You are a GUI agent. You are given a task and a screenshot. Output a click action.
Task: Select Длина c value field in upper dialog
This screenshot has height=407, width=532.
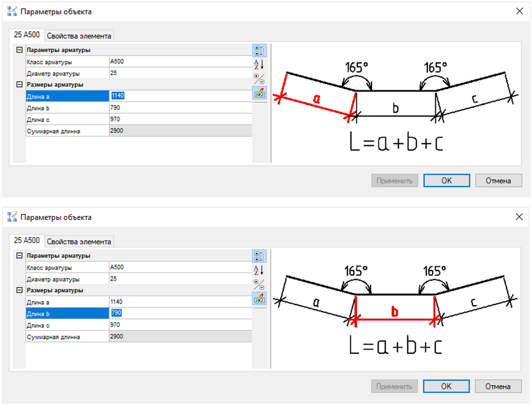coord(181,119)
